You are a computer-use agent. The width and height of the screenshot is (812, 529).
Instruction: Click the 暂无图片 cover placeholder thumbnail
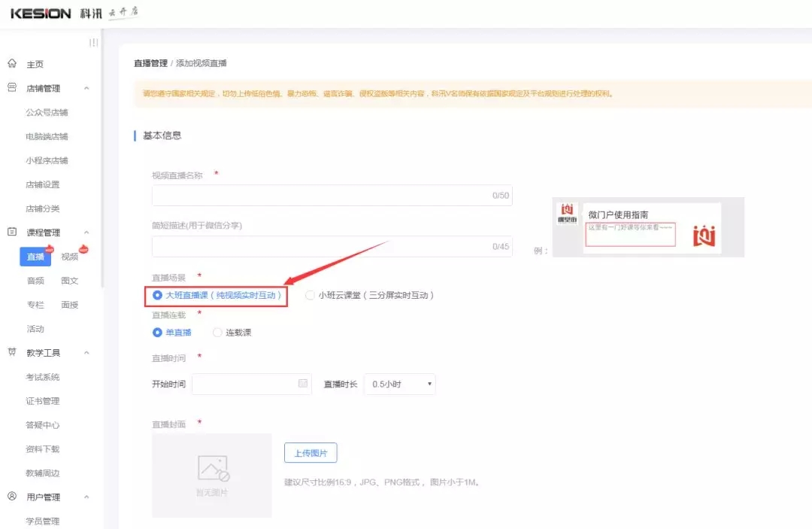[211, 475]
